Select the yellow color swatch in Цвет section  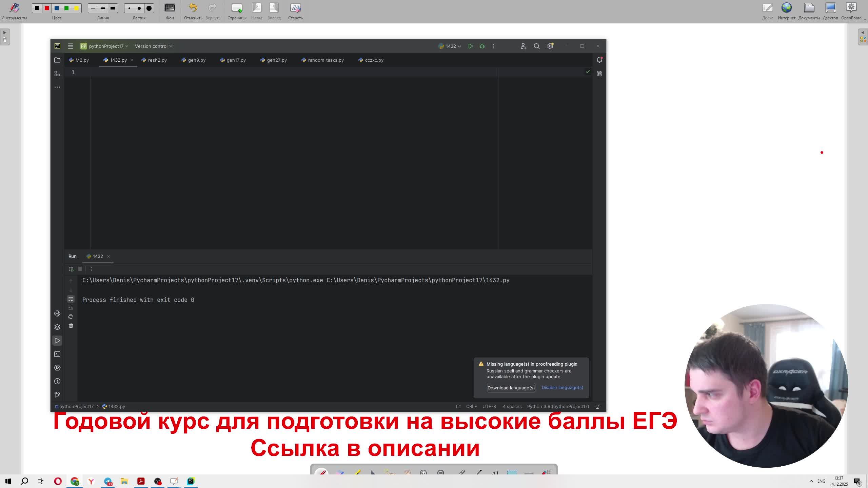[76, 8]
